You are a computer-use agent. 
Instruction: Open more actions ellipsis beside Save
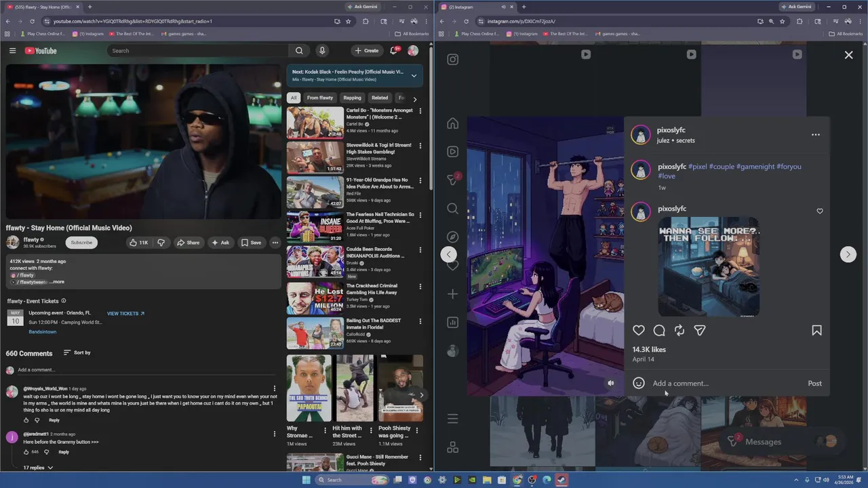point(275,243)
